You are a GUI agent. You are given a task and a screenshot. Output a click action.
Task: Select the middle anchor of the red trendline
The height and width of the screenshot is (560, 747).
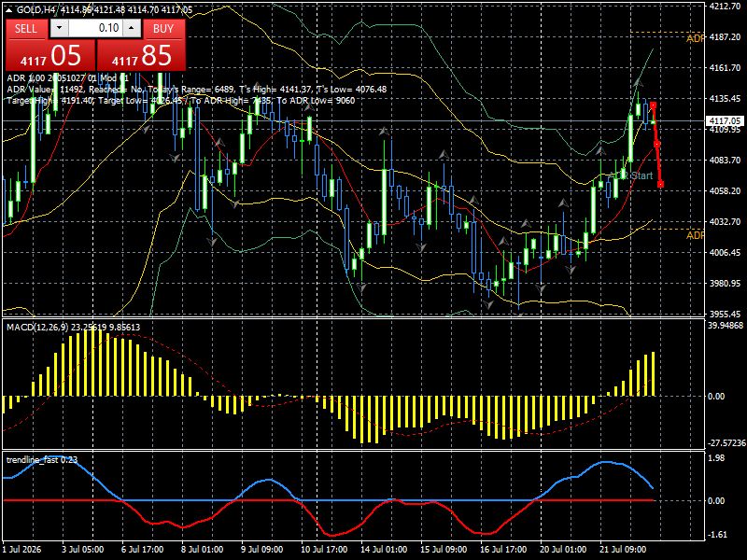pyautogui.click(x=657, y=145)
